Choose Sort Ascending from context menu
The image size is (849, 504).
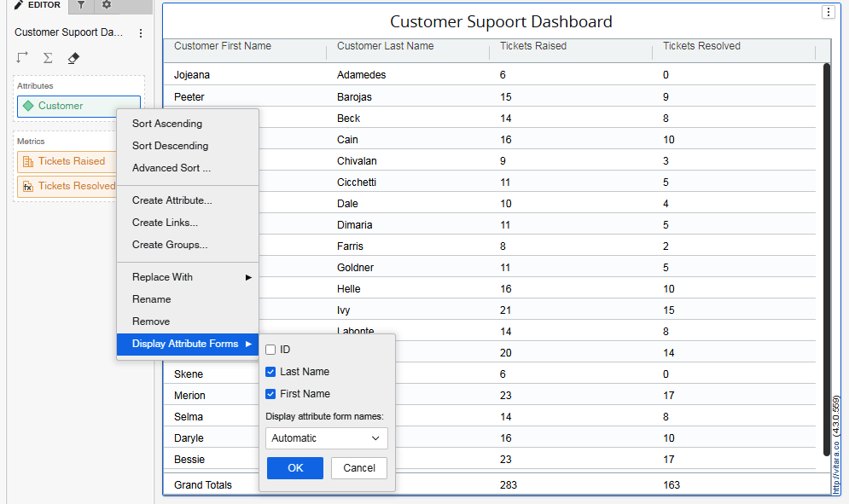(x=167, y=123)
